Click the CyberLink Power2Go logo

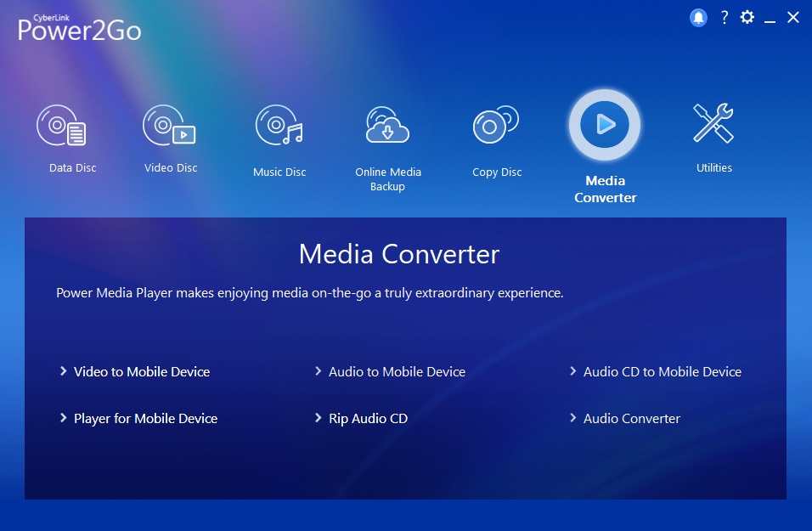79,28
